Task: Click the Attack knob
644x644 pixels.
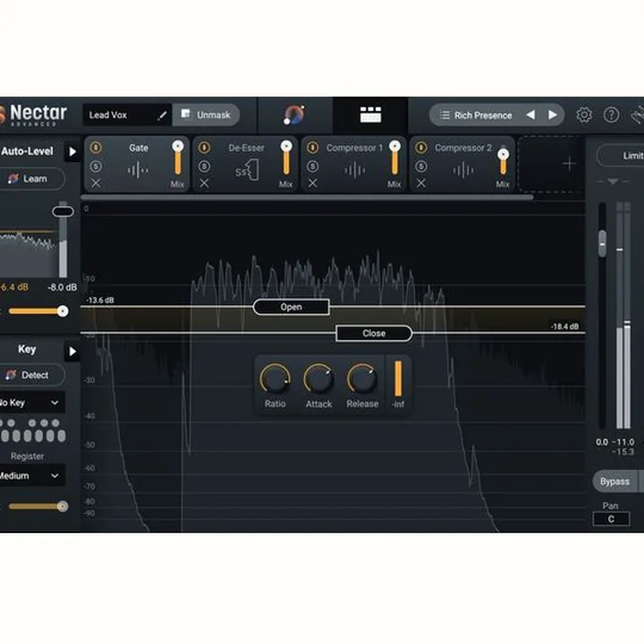Action: [318, 378]
